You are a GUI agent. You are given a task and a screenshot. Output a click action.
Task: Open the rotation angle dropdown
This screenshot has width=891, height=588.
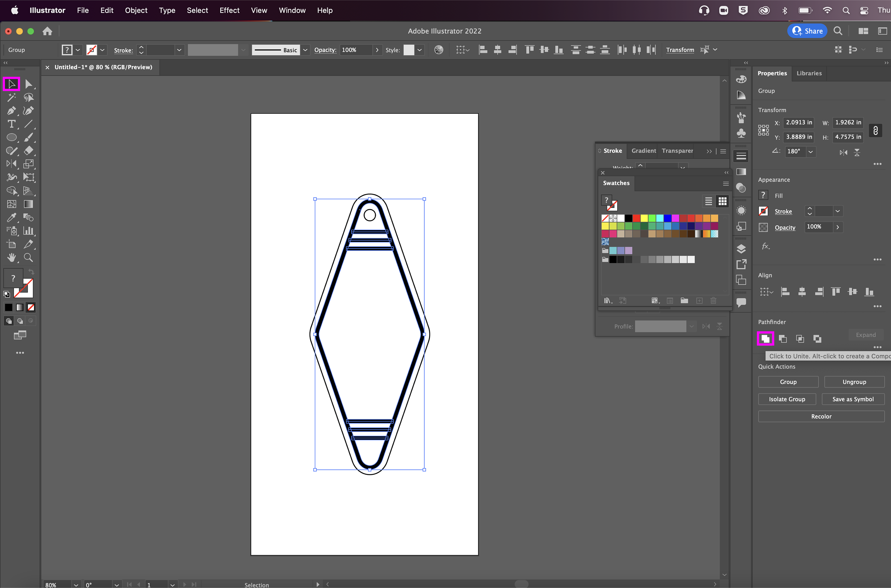[810, 152]
